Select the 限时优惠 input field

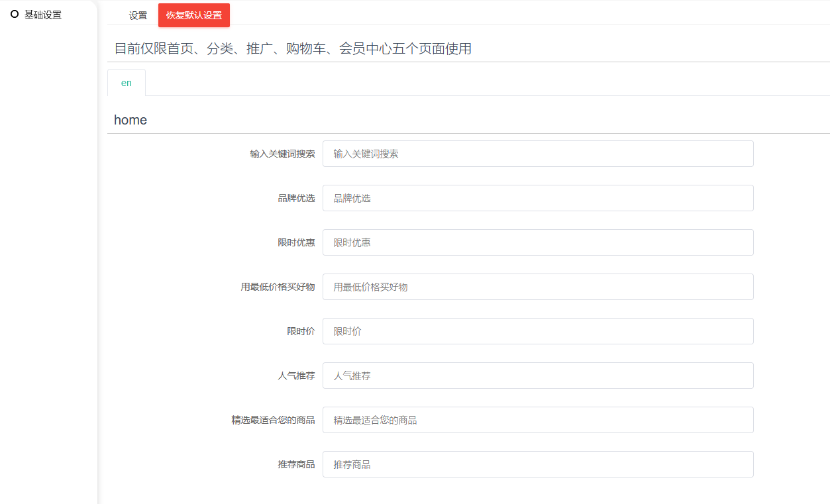(537, 242)
